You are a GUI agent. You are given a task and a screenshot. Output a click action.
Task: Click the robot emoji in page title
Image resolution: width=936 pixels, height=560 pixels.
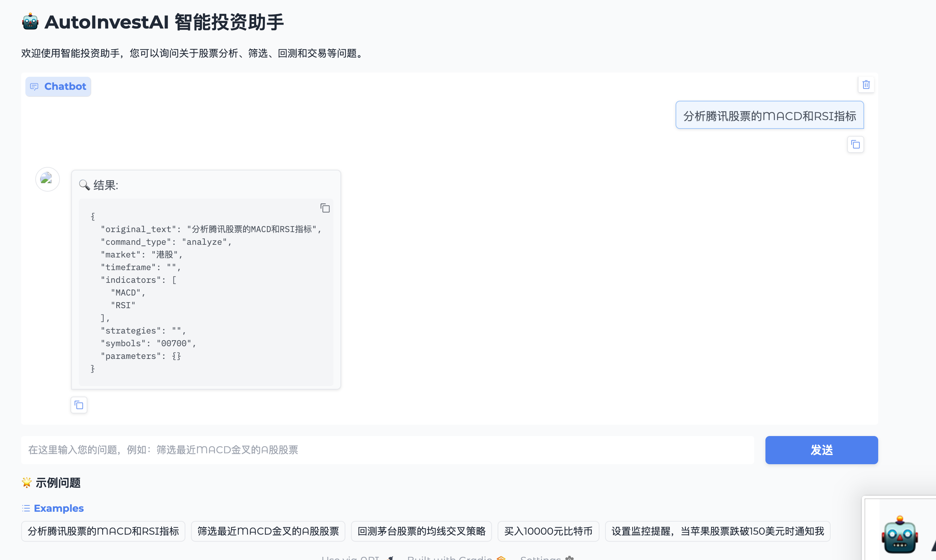(30, 22)
